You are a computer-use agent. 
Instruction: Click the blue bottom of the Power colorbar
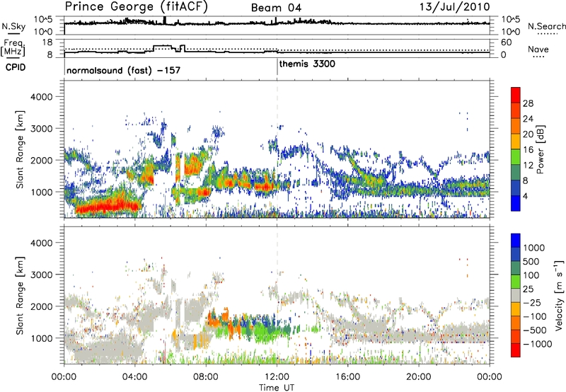tap(516, 204)
